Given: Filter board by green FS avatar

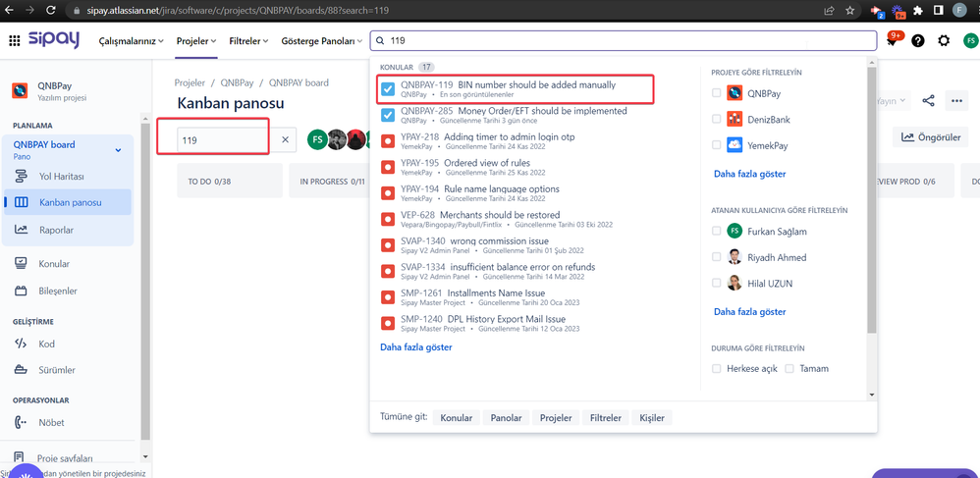Looking at the screenshot, I should tap(317, 140).
